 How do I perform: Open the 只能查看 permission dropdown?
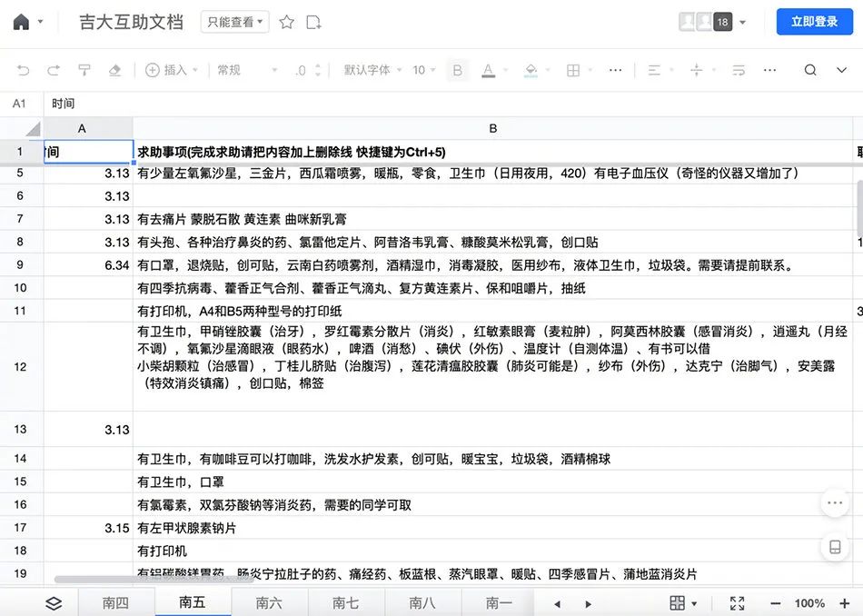click(x=235, y=22)
